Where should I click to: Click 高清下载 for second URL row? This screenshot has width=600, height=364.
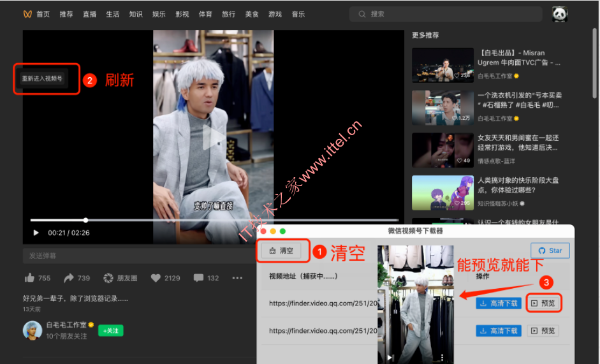coord(499,331)
